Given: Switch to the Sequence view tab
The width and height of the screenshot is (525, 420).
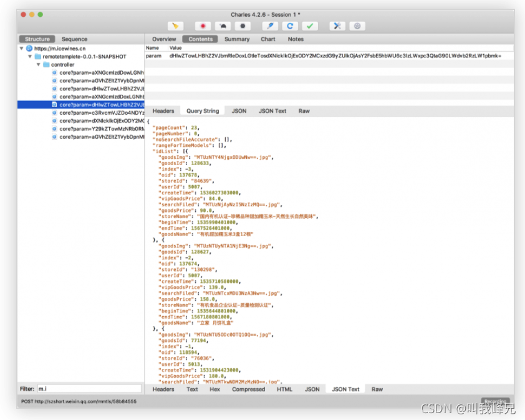Looking at the screenshot, I should point(75,39).
